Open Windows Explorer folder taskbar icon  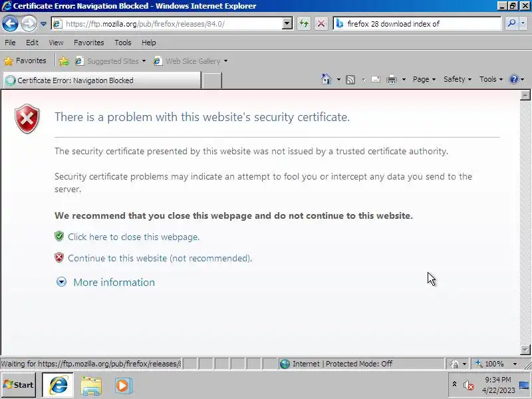pyautogui.click(x=91, y=386)
